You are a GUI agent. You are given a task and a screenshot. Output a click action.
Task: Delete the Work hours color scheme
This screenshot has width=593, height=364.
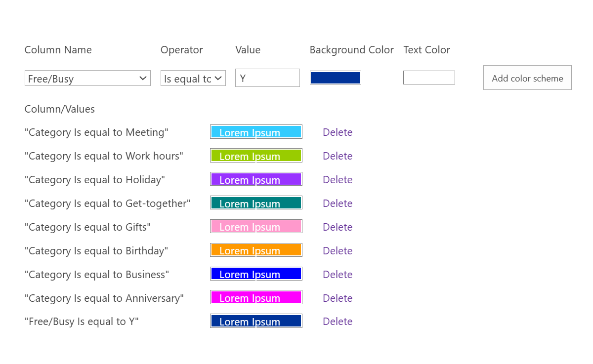coord(338,156)
